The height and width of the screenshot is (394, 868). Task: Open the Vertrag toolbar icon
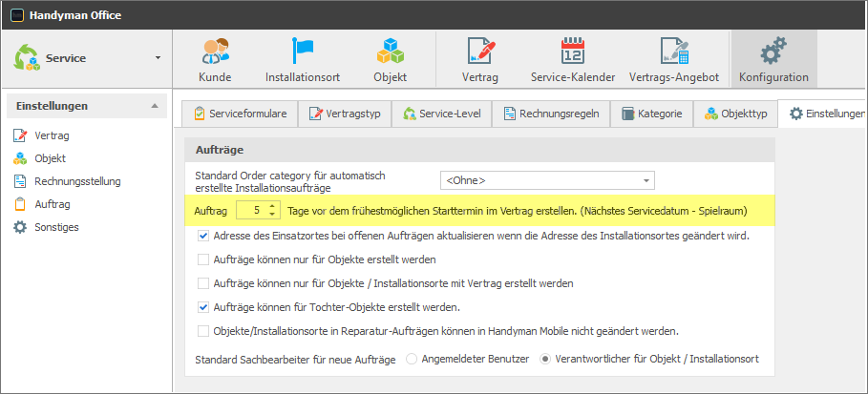click(x=480, y=52)
